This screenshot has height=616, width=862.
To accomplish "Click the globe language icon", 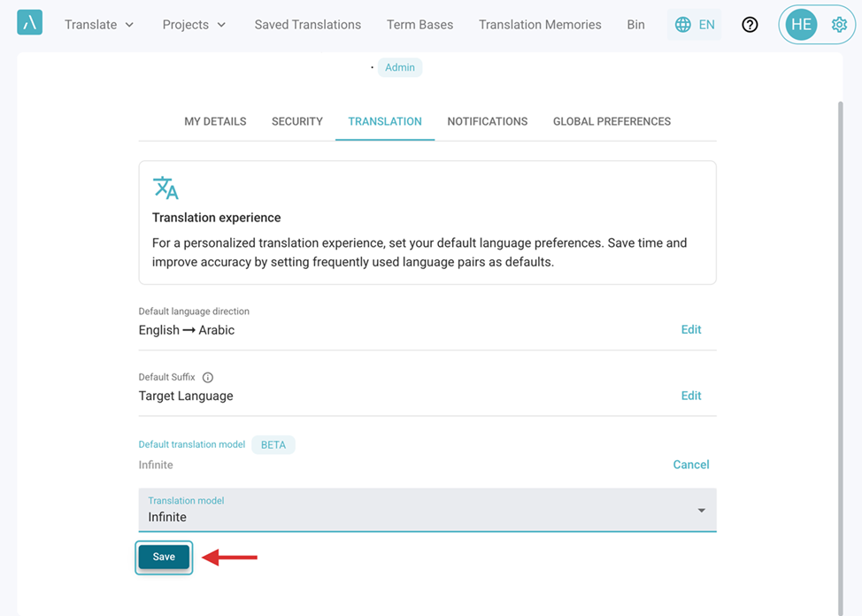I will pos(682,25).
